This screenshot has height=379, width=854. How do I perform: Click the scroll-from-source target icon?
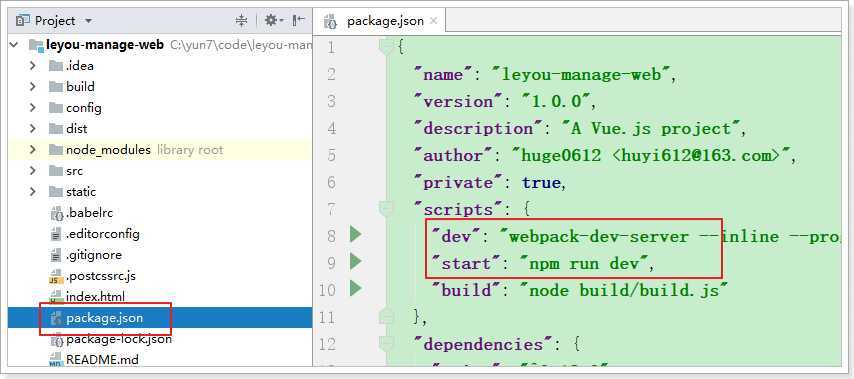(x=241, y=21)
